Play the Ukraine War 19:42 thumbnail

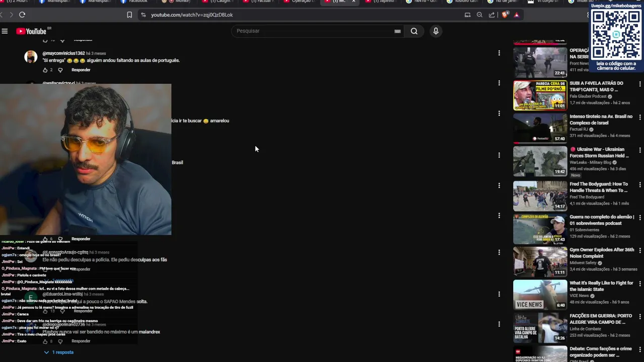(540, 161)
